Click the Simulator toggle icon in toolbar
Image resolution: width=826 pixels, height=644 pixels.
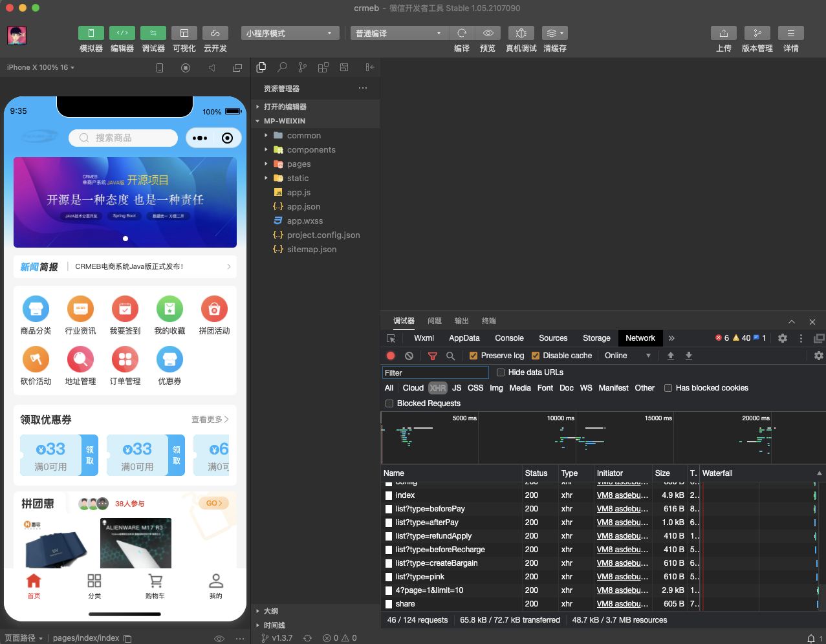click(x=91, y=33)
